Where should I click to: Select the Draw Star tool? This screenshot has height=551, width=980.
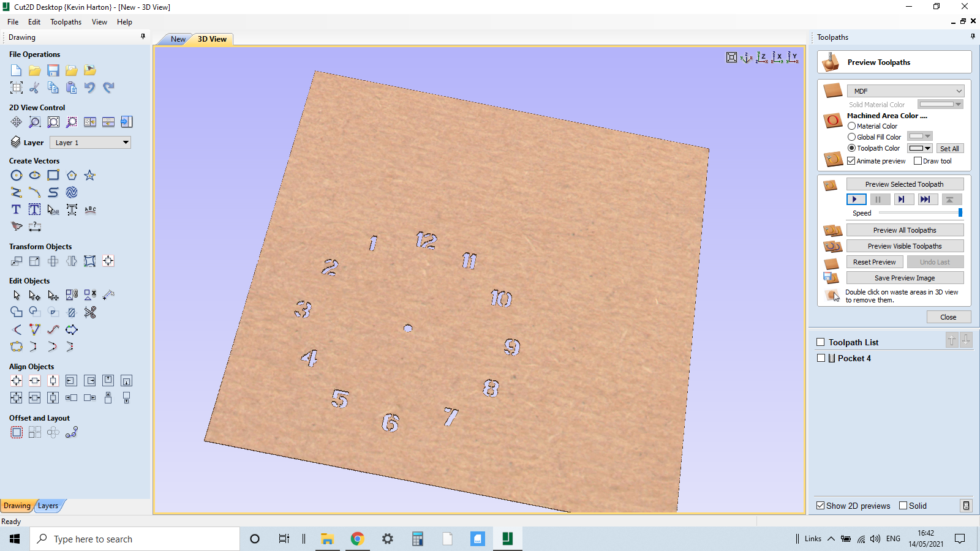pos(89,175)
